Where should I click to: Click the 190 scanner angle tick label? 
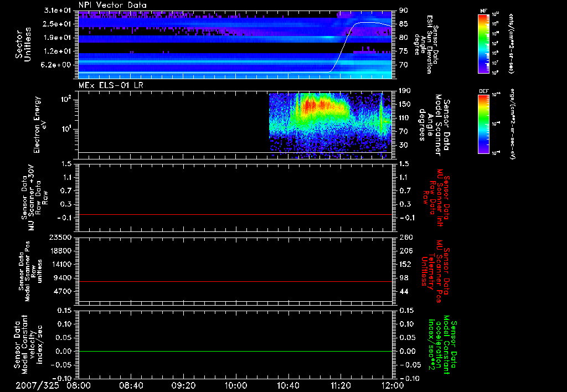[x=405, y=91]
